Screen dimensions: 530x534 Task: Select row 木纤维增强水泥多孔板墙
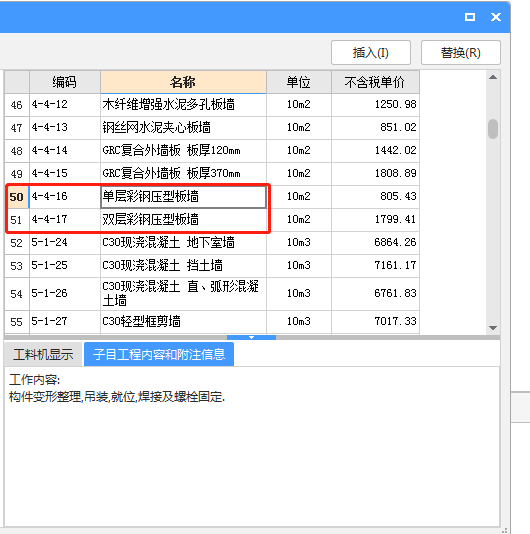tap(212, 105)
